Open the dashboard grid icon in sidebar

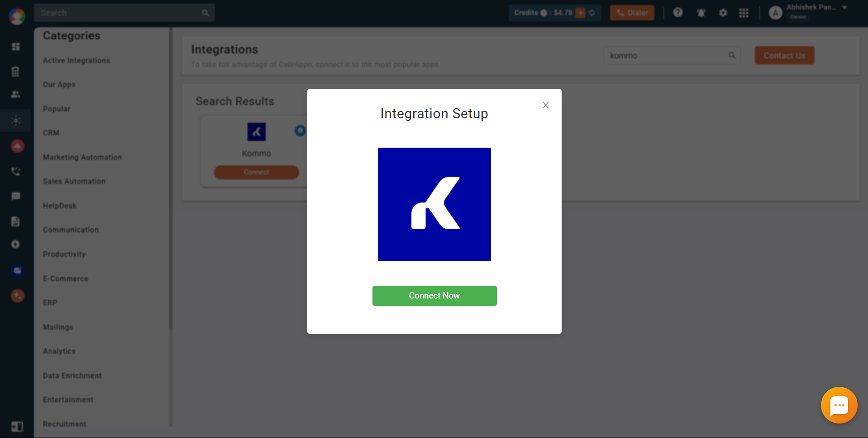point(16,47)
